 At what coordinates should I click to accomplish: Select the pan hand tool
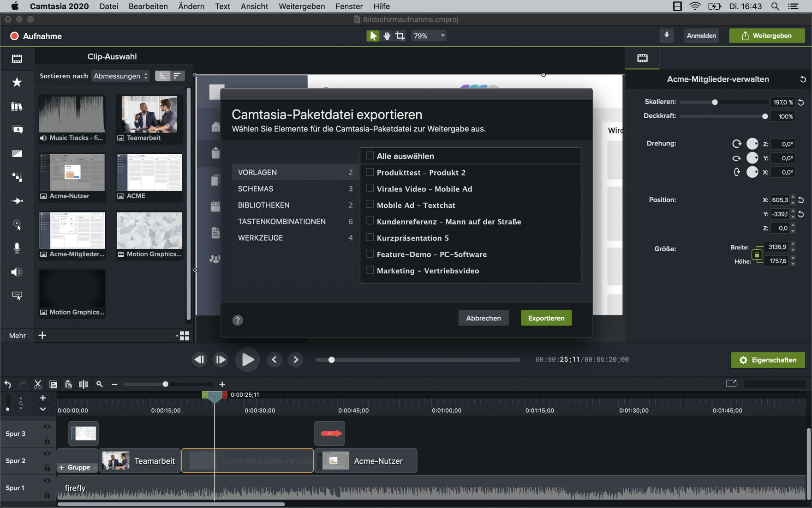[387, 36]
